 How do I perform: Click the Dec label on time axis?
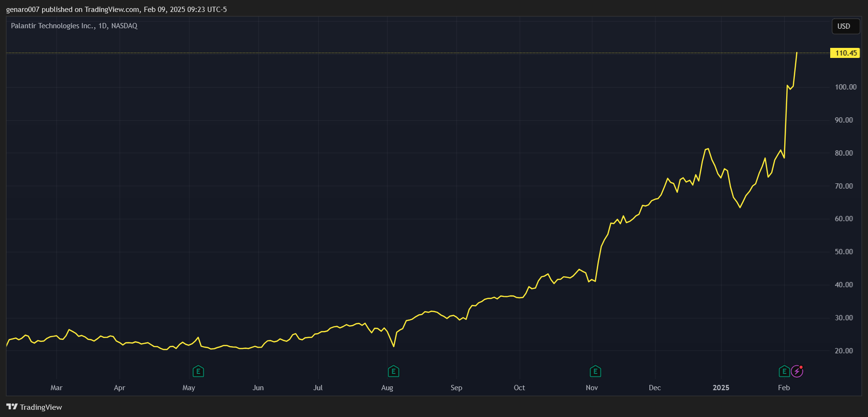(x=655, y=388)
